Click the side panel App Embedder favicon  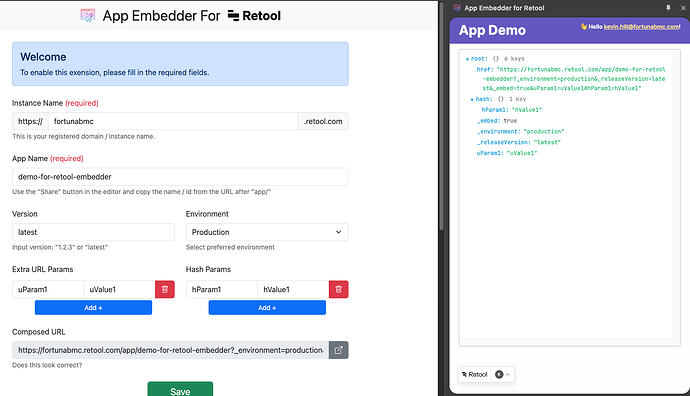[x=457, y=8]
